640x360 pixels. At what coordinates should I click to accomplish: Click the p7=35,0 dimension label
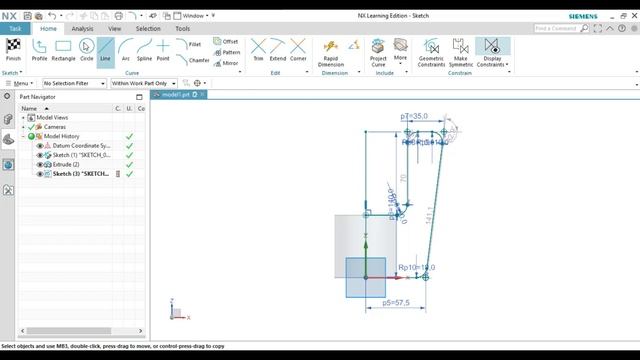click(x=414, y=116)
